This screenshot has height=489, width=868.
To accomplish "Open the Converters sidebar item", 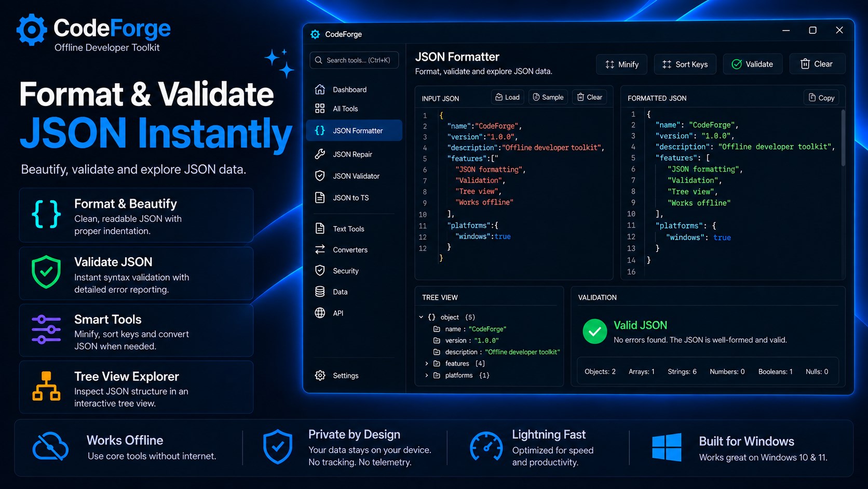I will [x=354, y=249].
